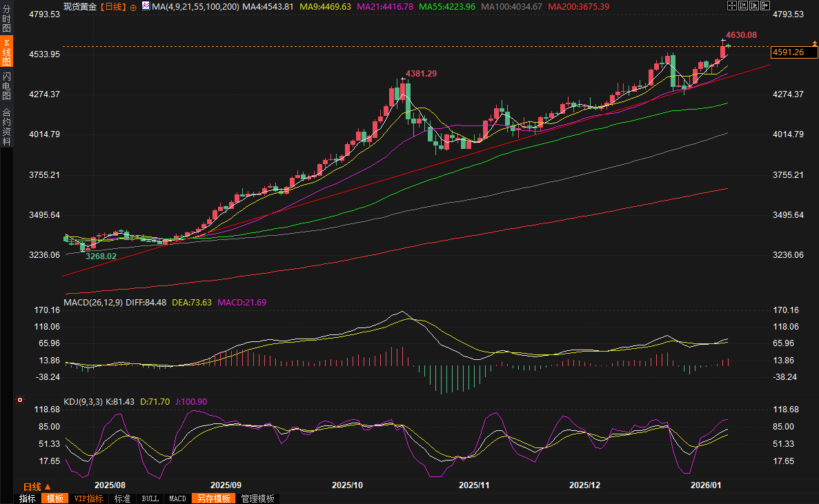Screen dimensions: 819x504
Task: Select K线图 tab in left sidebar
Action: coord(6,52)
